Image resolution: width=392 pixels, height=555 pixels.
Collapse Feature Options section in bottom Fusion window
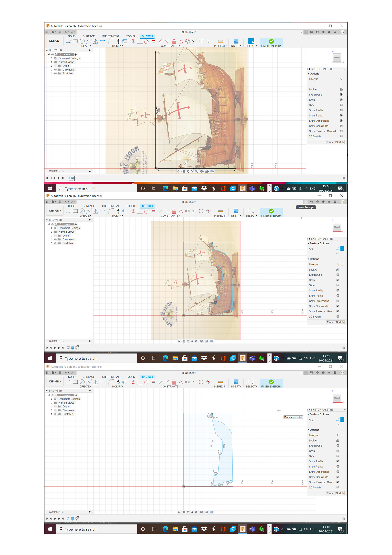[x=308, y=414]
